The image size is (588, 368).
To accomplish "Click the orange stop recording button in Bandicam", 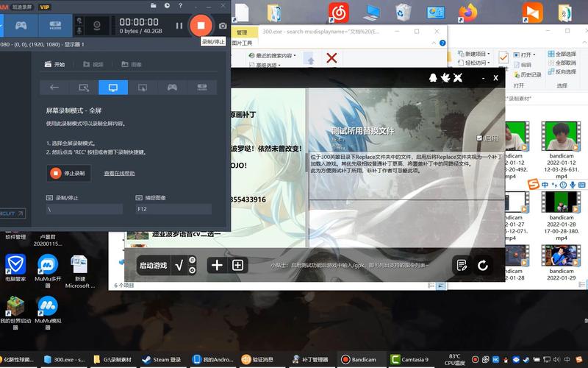I will click(201, 25).
